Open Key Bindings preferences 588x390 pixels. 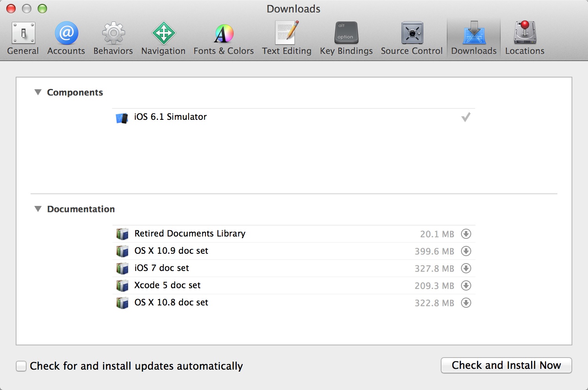click(346, 38)
